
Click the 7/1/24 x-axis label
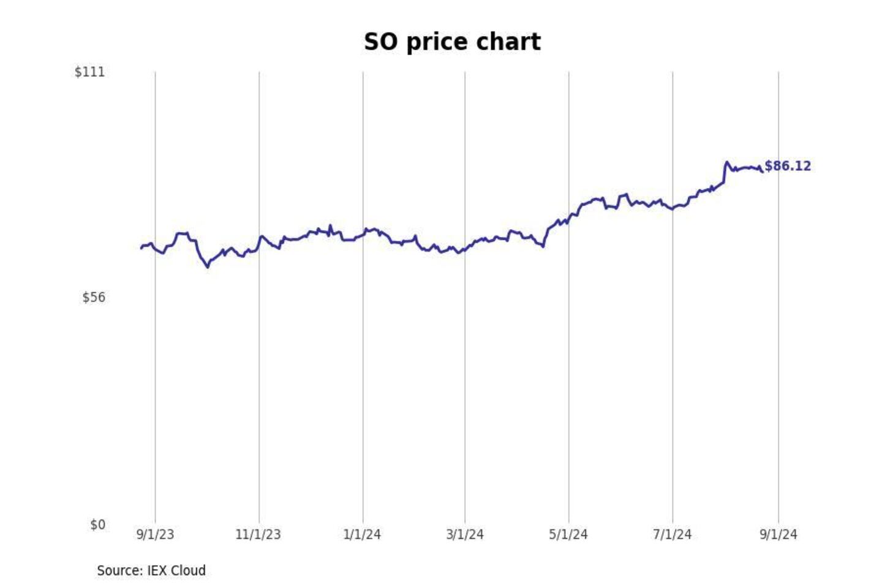coord(672,535)
